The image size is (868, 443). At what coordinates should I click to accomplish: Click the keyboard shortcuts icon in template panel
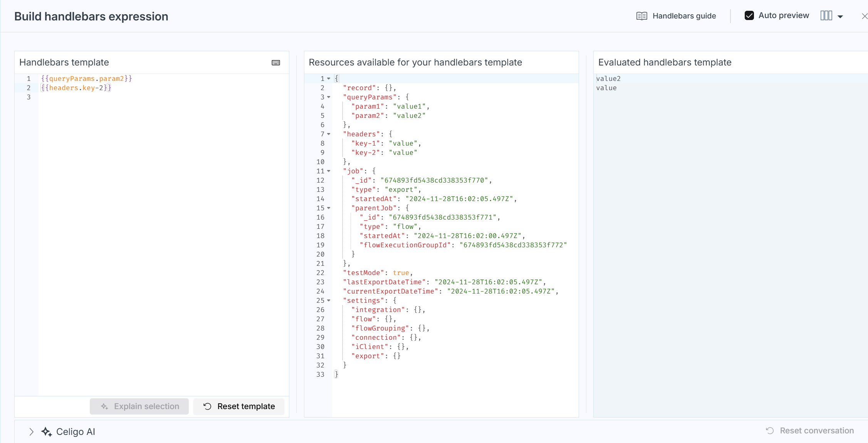click(x=276, y=62)
